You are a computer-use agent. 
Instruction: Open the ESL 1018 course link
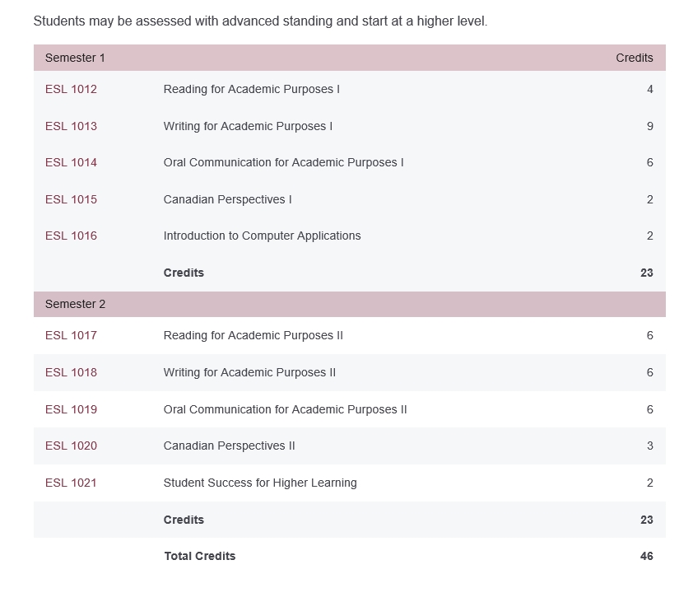pyautogui.click(x=71, y=372)
